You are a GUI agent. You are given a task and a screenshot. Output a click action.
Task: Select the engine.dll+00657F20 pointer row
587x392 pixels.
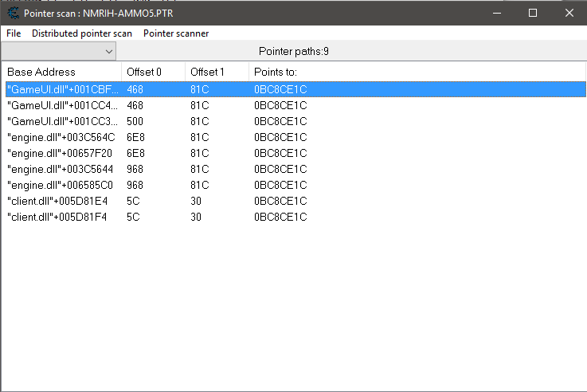pos(62,153)
